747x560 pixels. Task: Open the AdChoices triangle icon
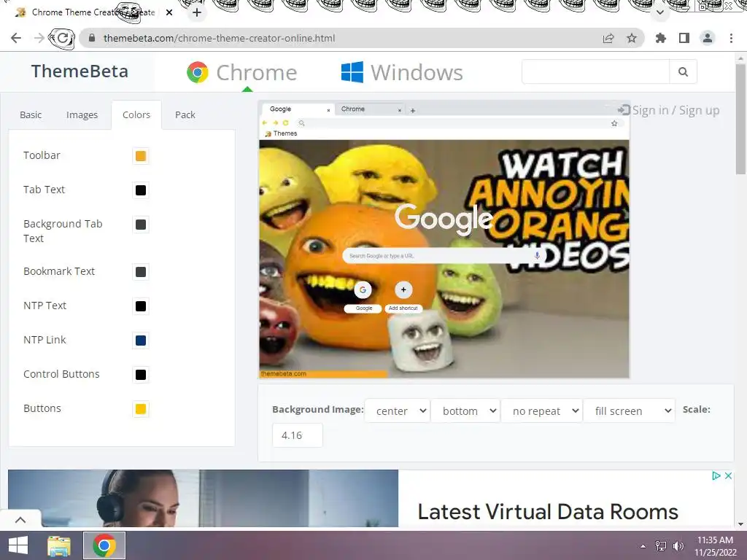716,475
